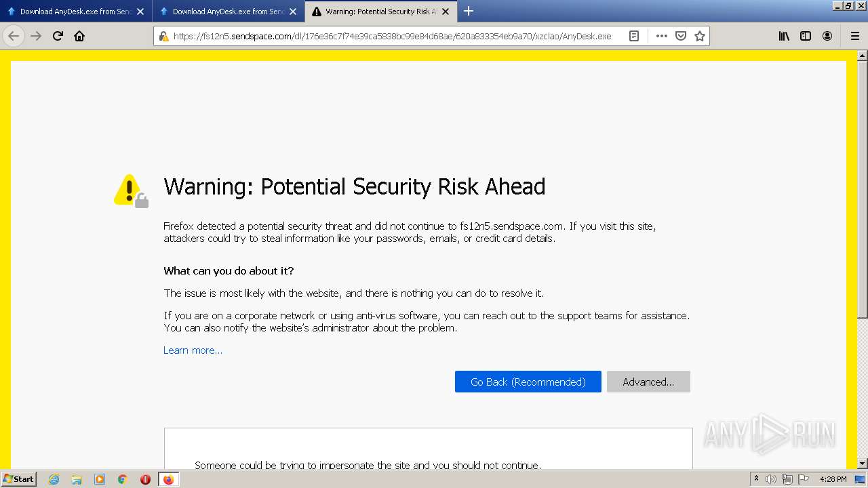The image size is (868, 488).
Task: Expand Advanced... options
Action: [648, 382]
